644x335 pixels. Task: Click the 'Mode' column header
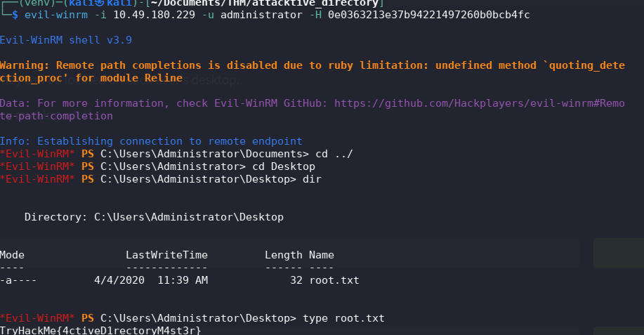[x=13, y=255]
